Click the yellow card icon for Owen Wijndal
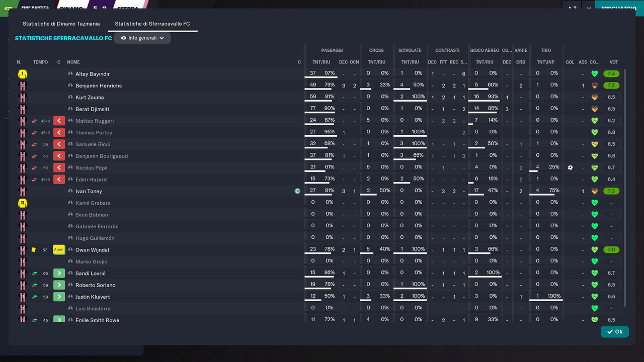The image size is (644, 362). pyautogui.click(x=34, y=250)
